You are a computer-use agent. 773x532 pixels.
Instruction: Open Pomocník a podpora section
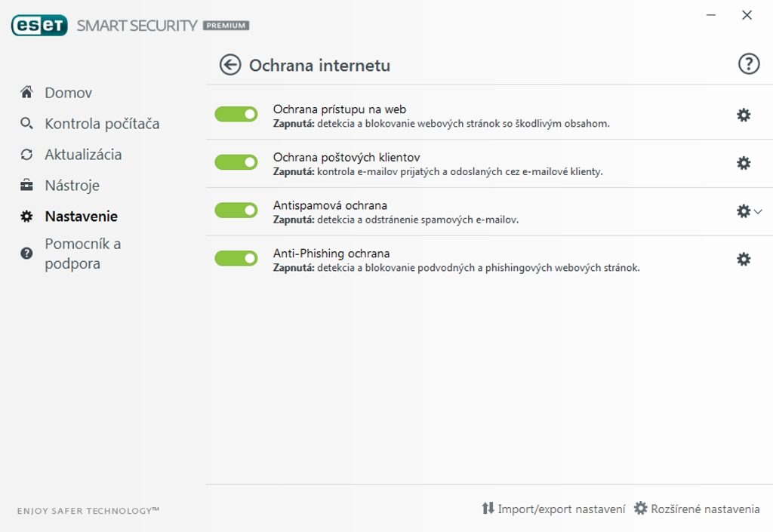point(82,254)
